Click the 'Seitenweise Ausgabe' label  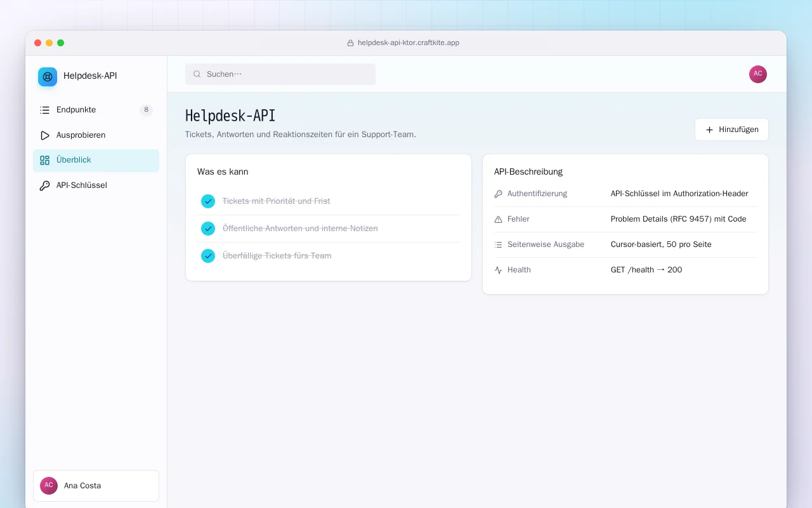(x=546, y=244)
